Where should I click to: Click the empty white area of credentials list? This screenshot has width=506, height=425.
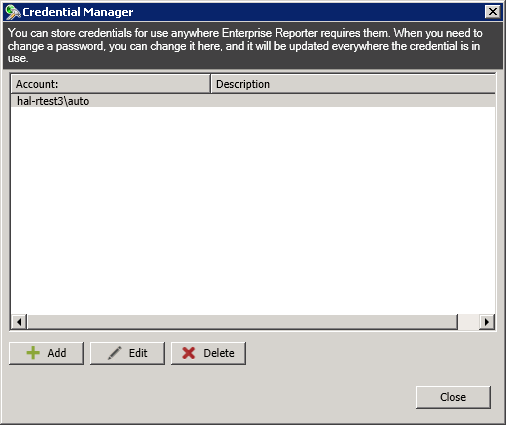point(253,211)
